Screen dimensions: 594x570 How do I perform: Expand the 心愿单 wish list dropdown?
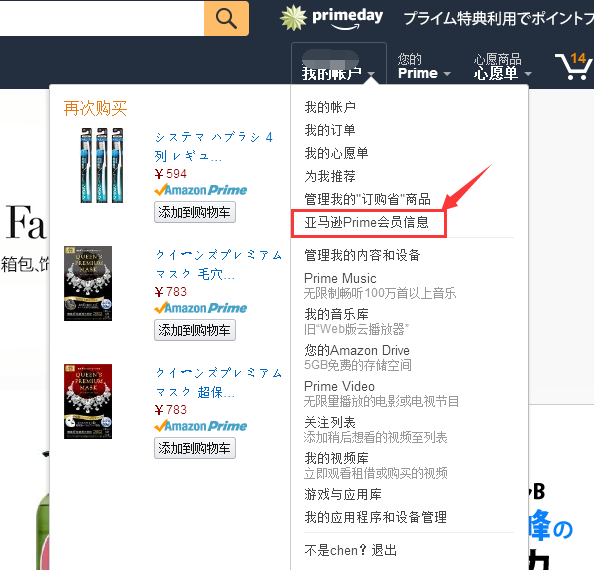(x=502, y=66)
